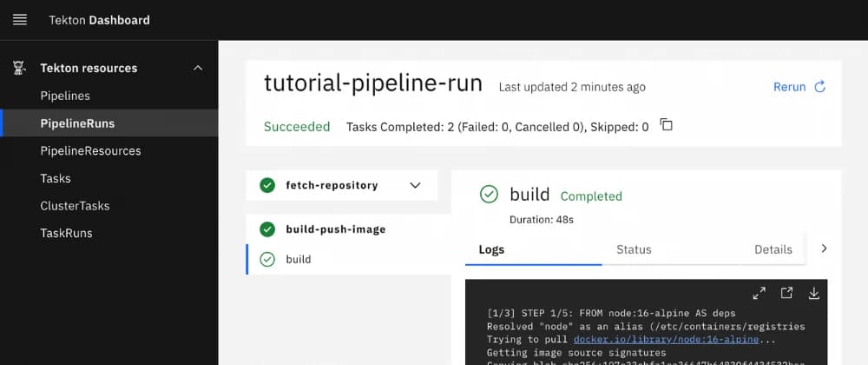Image resolution: width=868 pixels, height=365 pixels.
Task: Go to Pipelines in the sidebar
Action: click(x=65, y=96)
